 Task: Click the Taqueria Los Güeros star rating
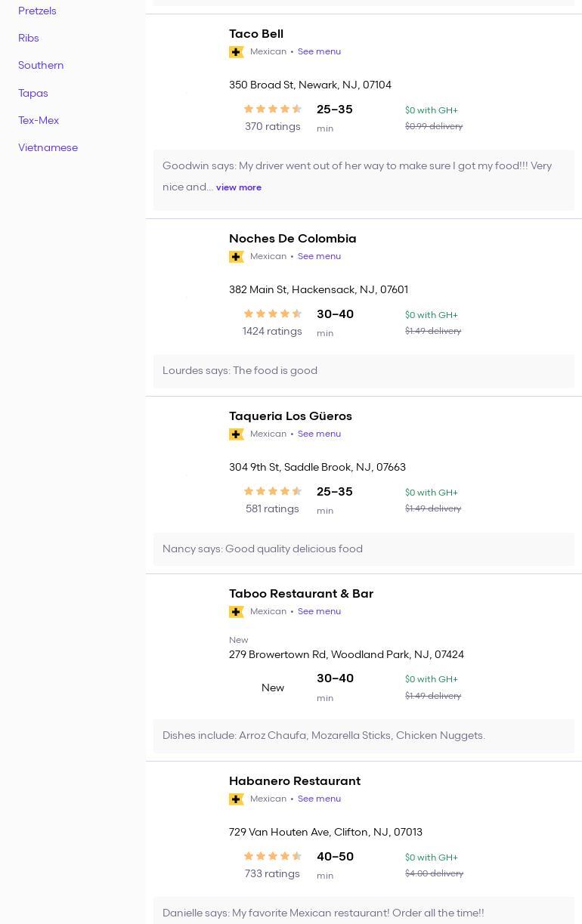272,492
